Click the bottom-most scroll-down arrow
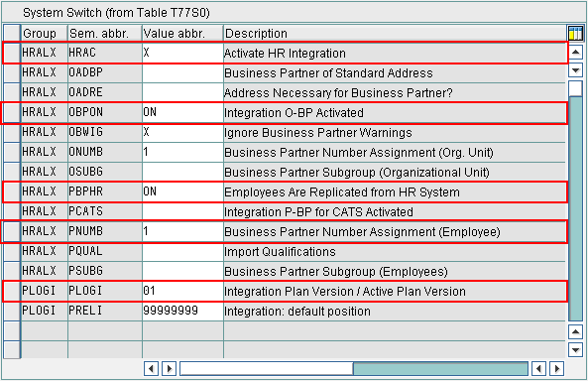The height and width of the screenshot is (381, 588). click(x=576, y=350)
